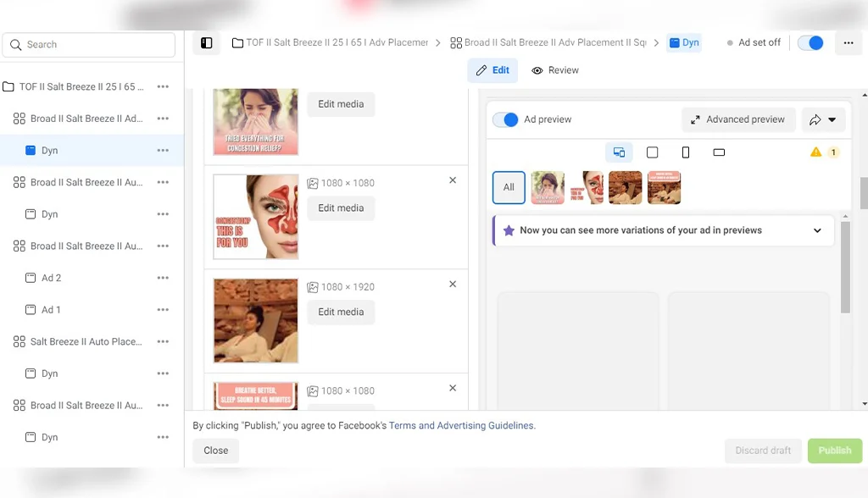Select the mobile portrait preview icon
This screenshot has height=498, width=868.
[685, 152]
